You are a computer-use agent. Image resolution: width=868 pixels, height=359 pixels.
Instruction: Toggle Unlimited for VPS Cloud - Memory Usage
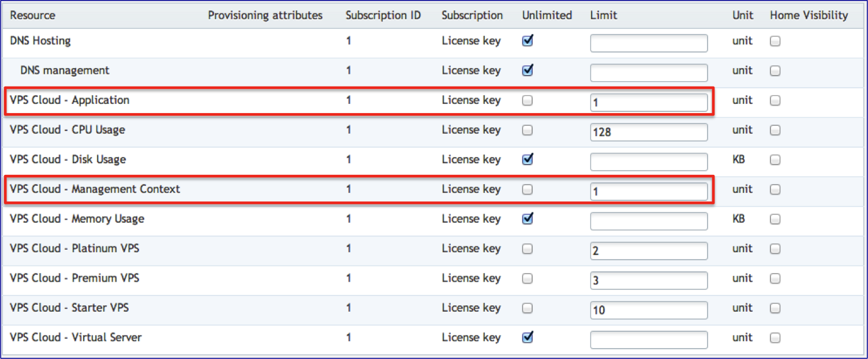pos(527,219)
